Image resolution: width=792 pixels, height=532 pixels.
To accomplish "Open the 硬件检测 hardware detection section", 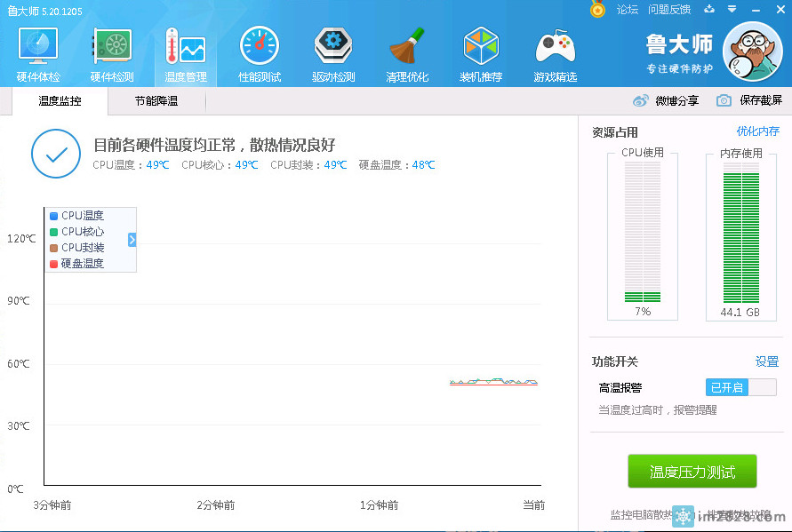I will 112,54.
